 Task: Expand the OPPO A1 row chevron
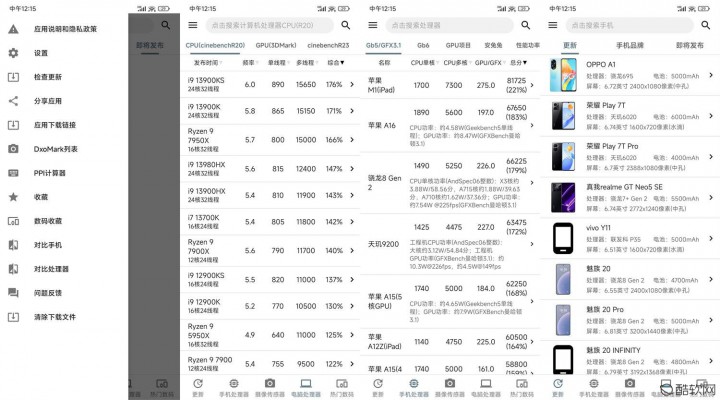[x=711, y=75]
